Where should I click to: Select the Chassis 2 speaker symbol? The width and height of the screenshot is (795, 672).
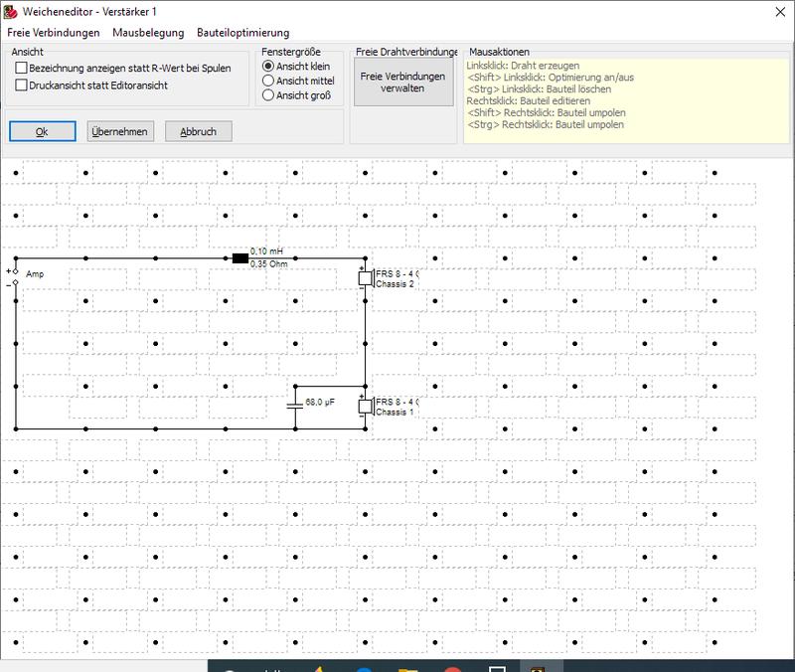pos(366,278)
